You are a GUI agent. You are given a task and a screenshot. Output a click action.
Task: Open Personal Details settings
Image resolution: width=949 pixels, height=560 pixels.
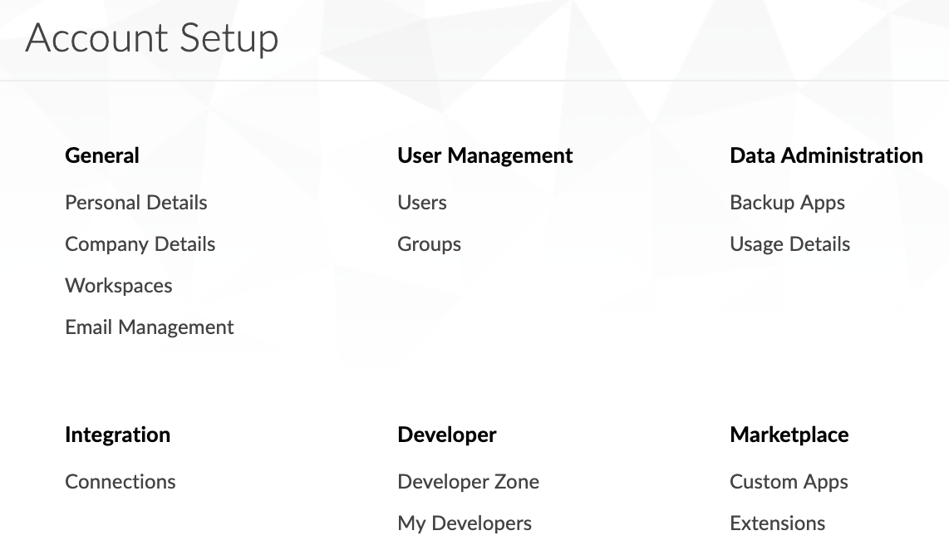point(136,202)
